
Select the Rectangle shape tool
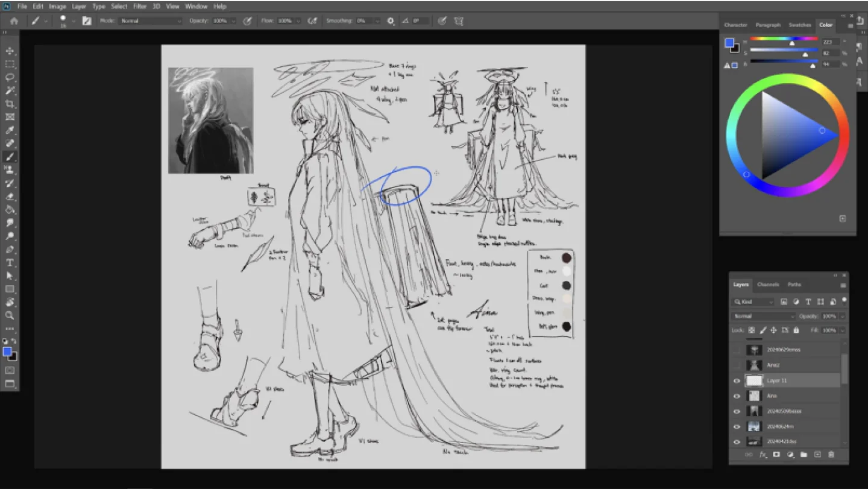[x=10, y=289]
